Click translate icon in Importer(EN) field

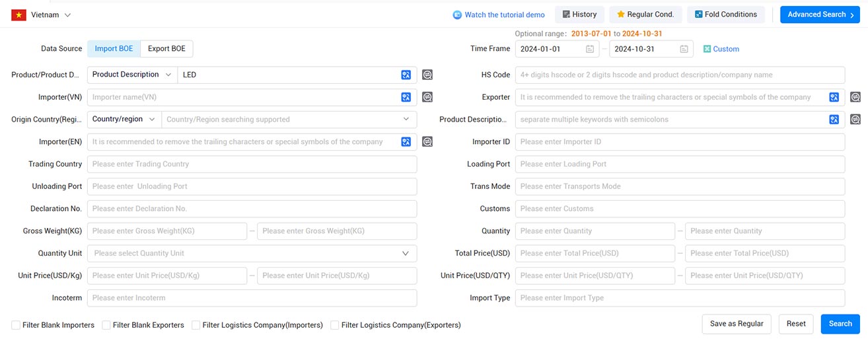tap(406, 141)
